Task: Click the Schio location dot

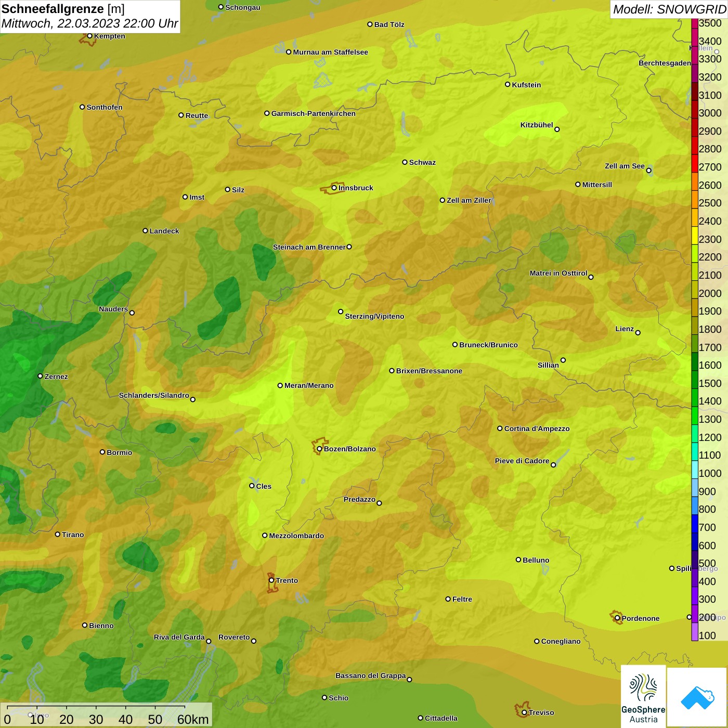Action: (x=324, y=698)
